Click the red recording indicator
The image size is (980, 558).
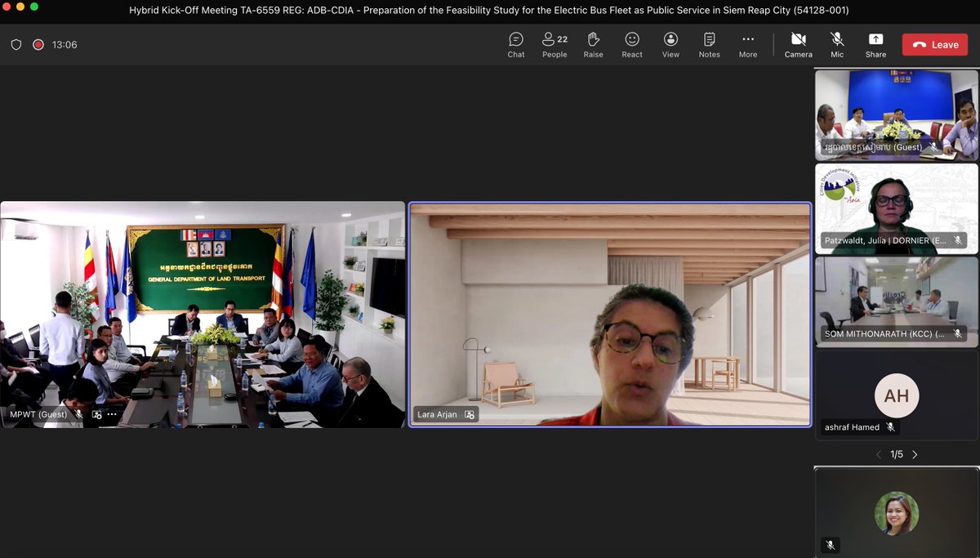point(38,45)
